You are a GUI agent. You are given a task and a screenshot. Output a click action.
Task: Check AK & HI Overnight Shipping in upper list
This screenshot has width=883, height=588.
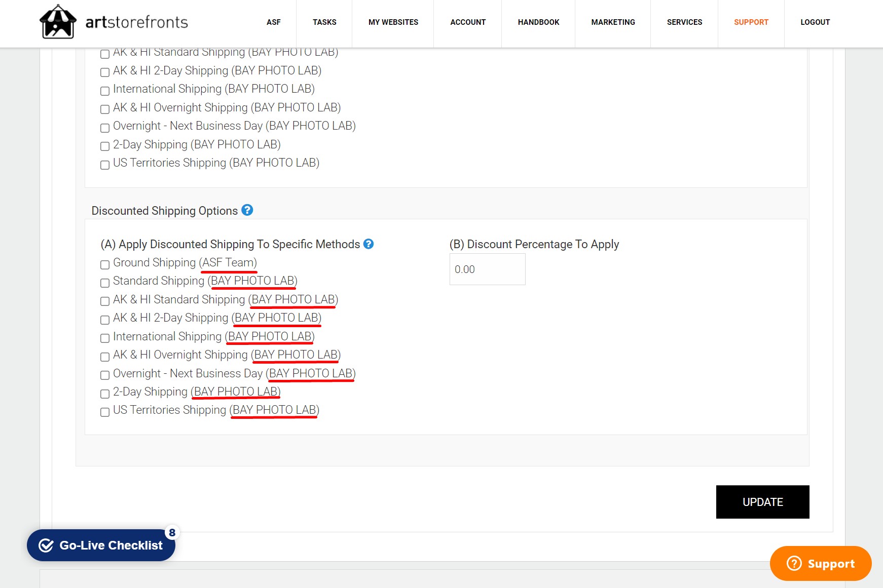tap(105, 109)
